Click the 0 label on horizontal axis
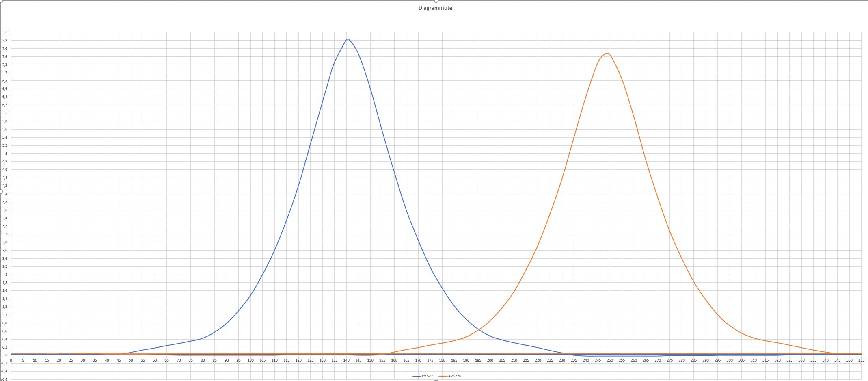The width and height of the screenshot is (868, 381). 11,360
